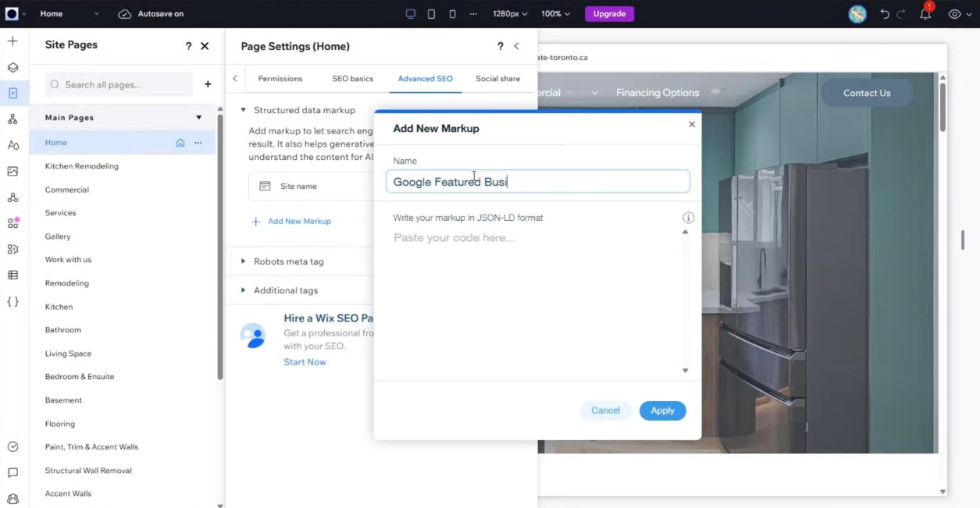
Task: Open the Layers panel icon
Action: coord(12,67)
